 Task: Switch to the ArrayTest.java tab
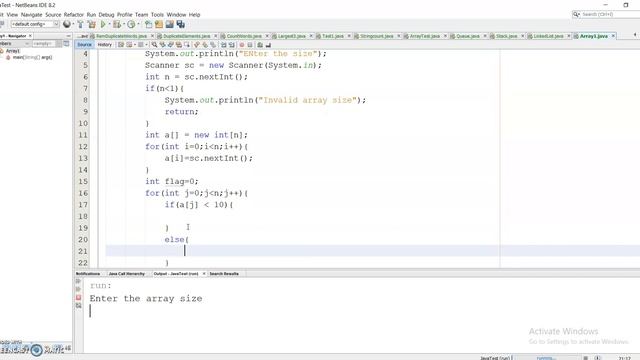pos(424,36)
